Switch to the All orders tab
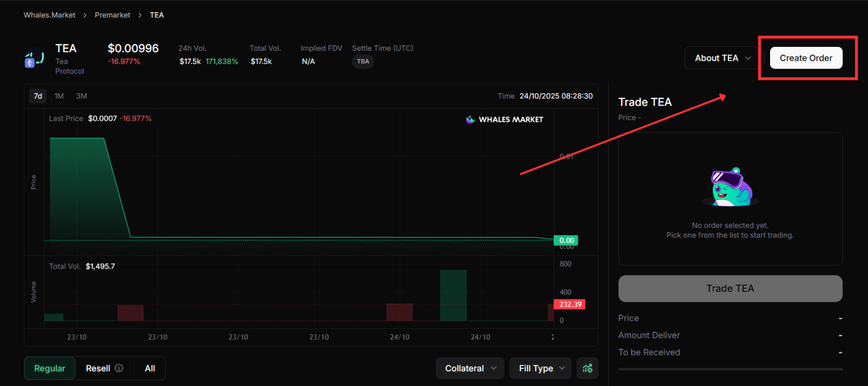This screenshot has height=386, width=868. click(x=150, y=368)
